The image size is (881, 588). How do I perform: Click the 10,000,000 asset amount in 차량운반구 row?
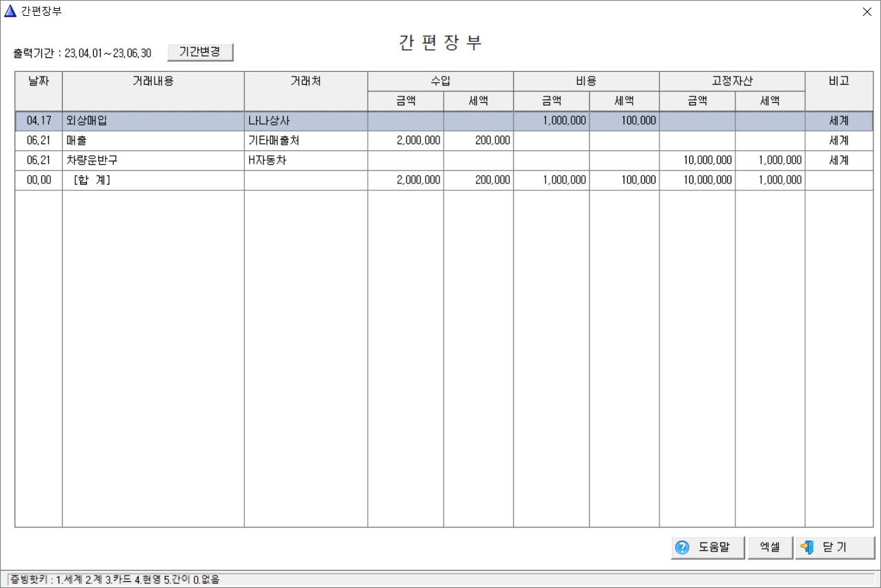click(x=697, y=161)
